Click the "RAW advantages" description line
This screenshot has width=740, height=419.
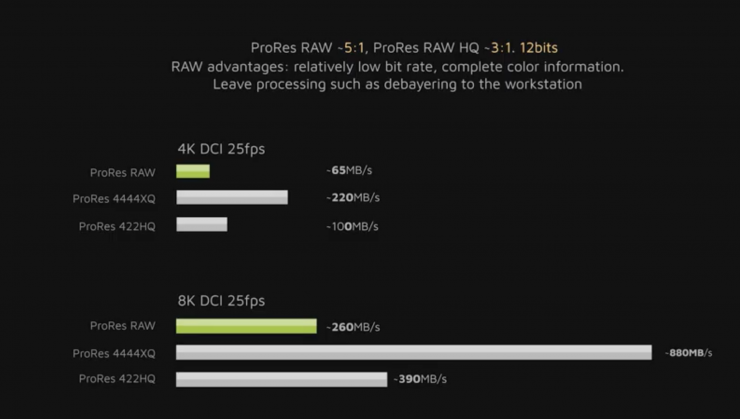[x=397, y=66]
